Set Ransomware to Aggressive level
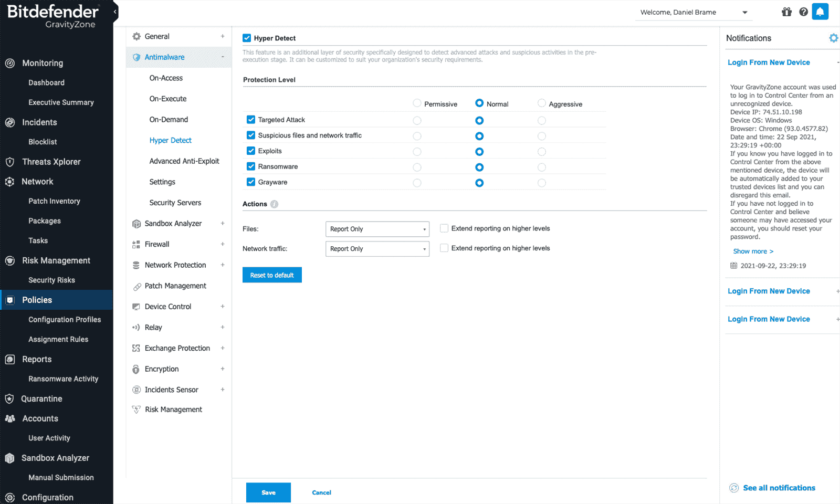 [542, 167]
